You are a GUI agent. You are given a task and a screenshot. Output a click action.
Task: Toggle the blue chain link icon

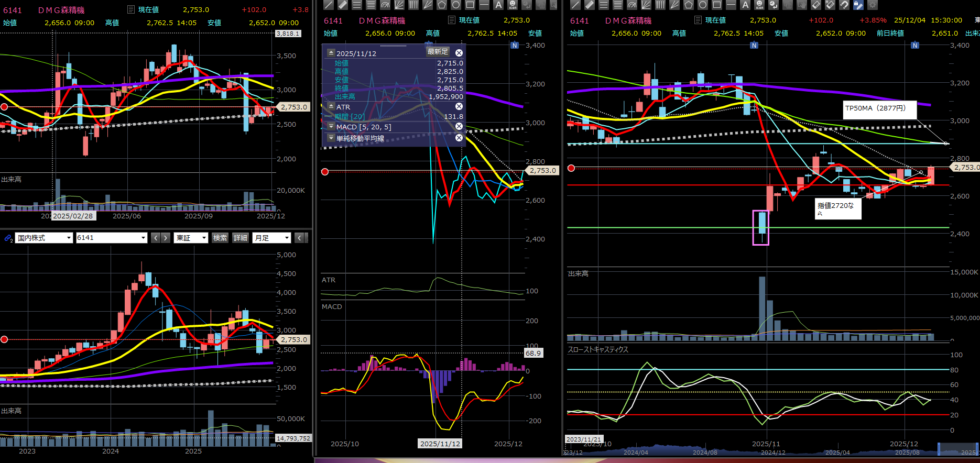pyautogui.click(x=8, y=238)
